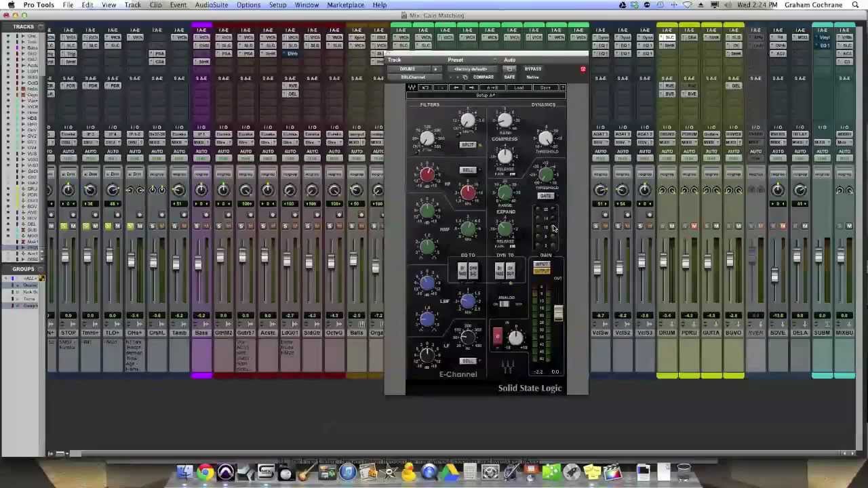Close the SSL plugin with red target button
This screenshot has height=488, width=868.
[x=583, y=69]
